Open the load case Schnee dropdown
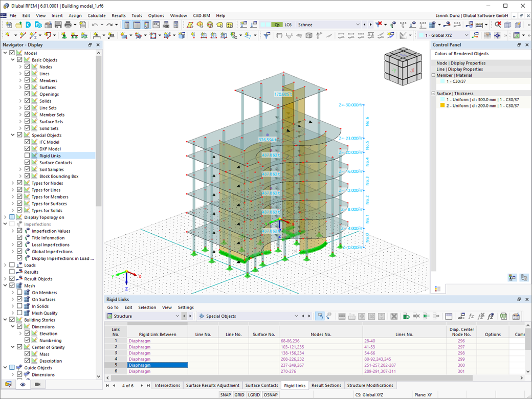The width and height of the screenshot is (532, 399). (358, 25)
